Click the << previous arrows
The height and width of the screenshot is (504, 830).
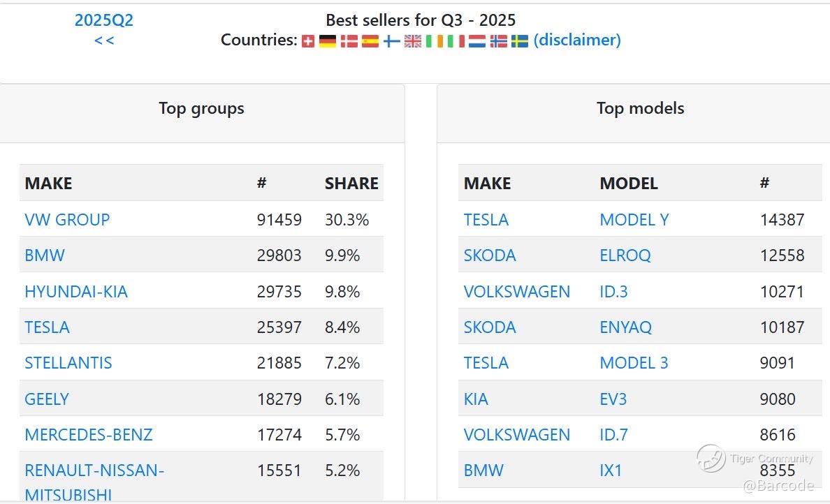104,40
